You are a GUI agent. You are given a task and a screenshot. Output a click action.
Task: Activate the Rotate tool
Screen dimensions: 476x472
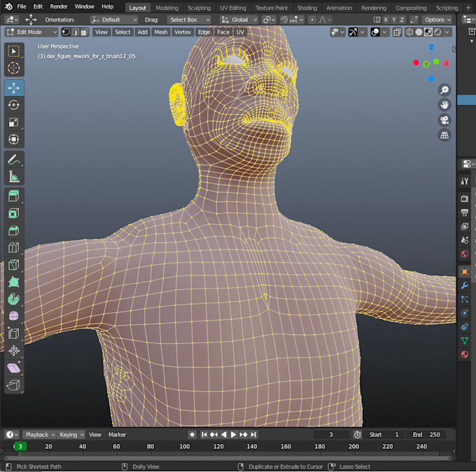14,105
